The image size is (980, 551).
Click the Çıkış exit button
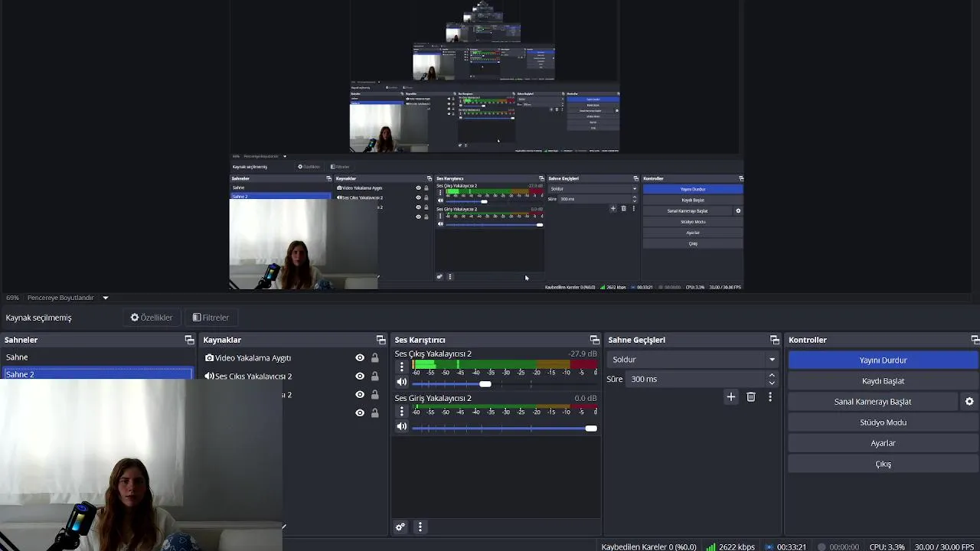coord(883,464)
